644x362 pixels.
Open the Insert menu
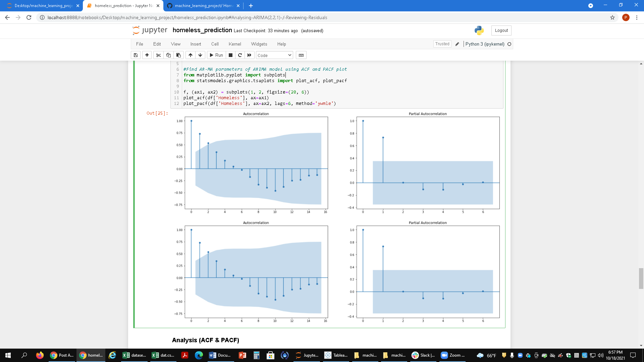tap(196, 44)
